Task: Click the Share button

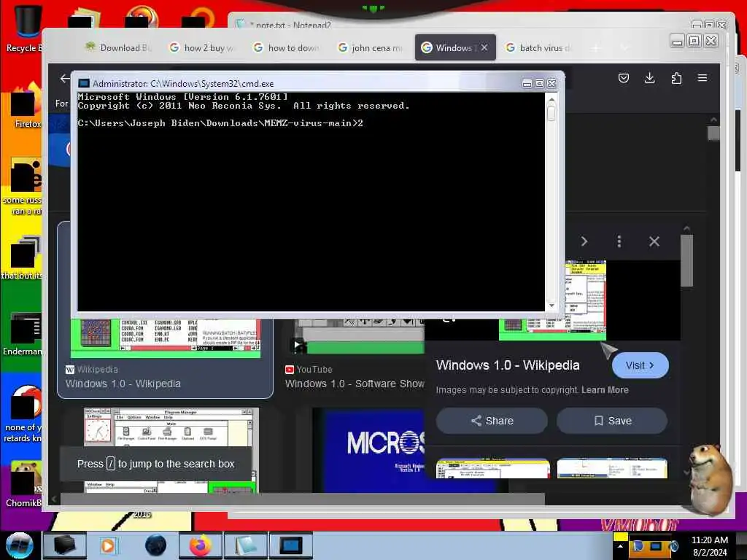Action: [x=492, y=421]
